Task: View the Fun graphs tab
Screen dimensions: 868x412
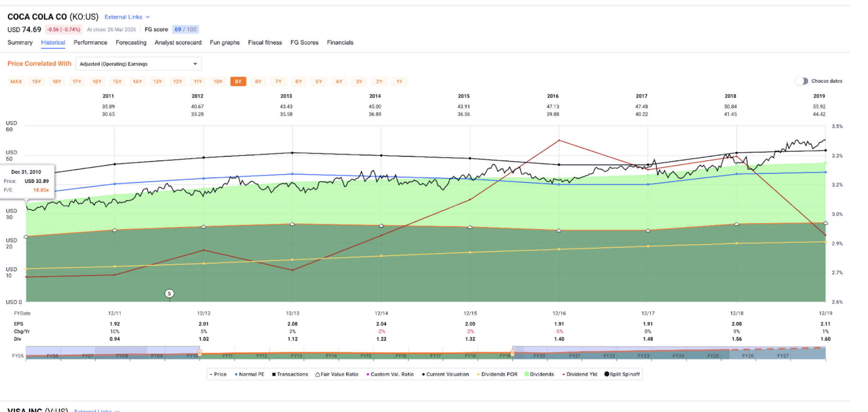Action: pyautogui.click(x=225, y=43)
